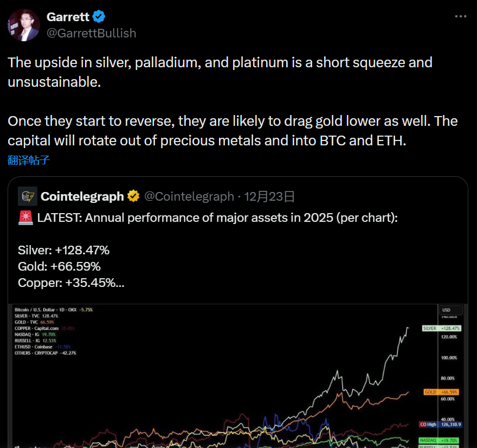Image resolution: width=477 pixels, height=448 pixels.
Task: Click the 12月23日 post date
Action: 269,196
